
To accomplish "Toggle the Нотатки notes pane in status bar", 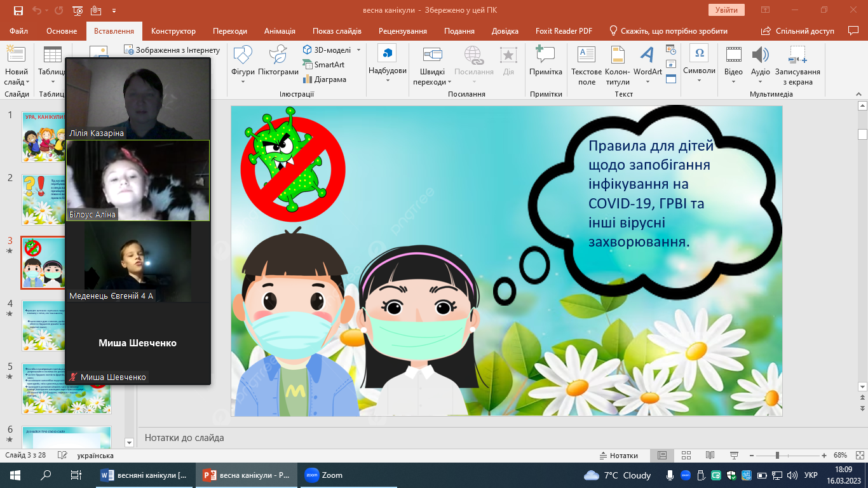I will pyautogui.click(x=618, y=456).
